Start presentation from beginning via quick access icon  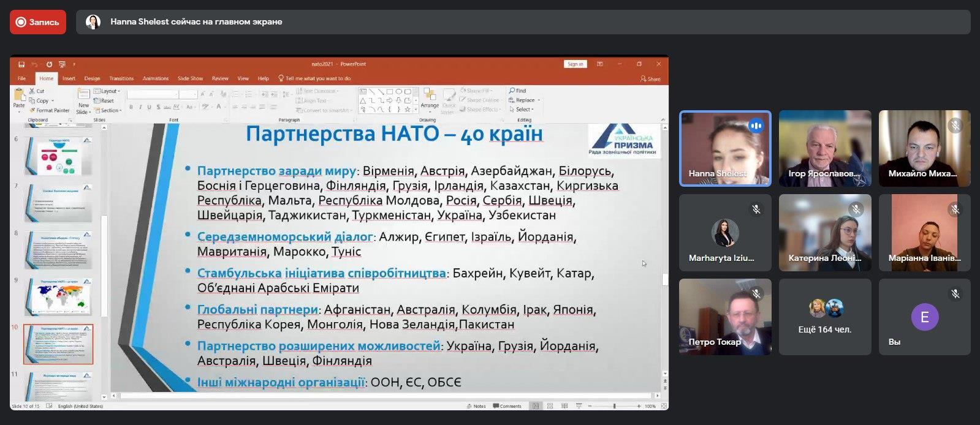coord(62,64)
